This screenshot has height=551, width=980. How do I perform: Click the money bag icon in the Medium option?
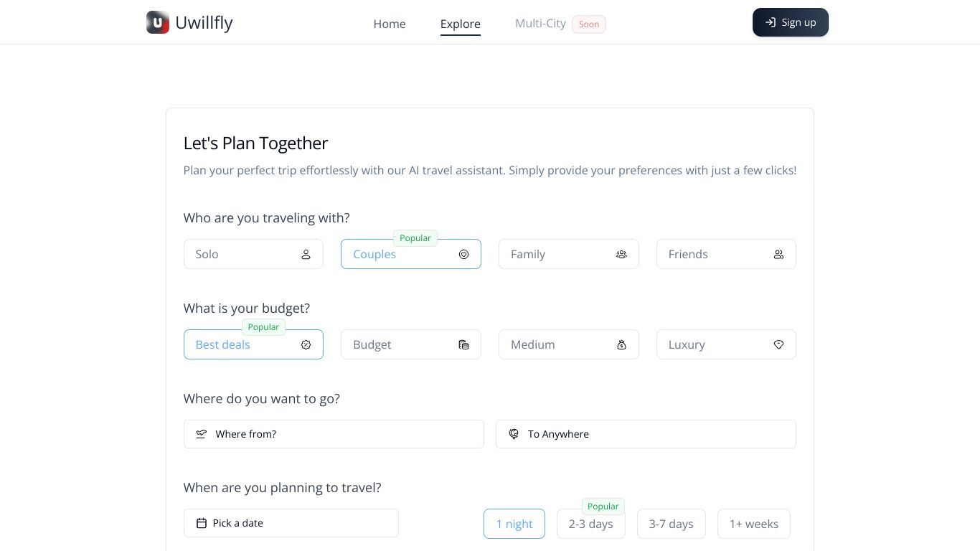click(621, 344)
